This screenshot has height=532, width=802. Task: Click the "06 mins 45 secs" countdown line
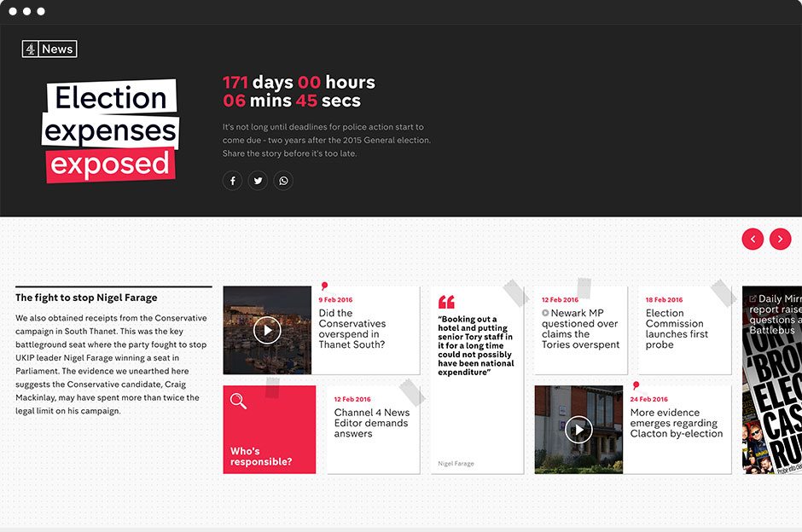[x=292, y=101]
